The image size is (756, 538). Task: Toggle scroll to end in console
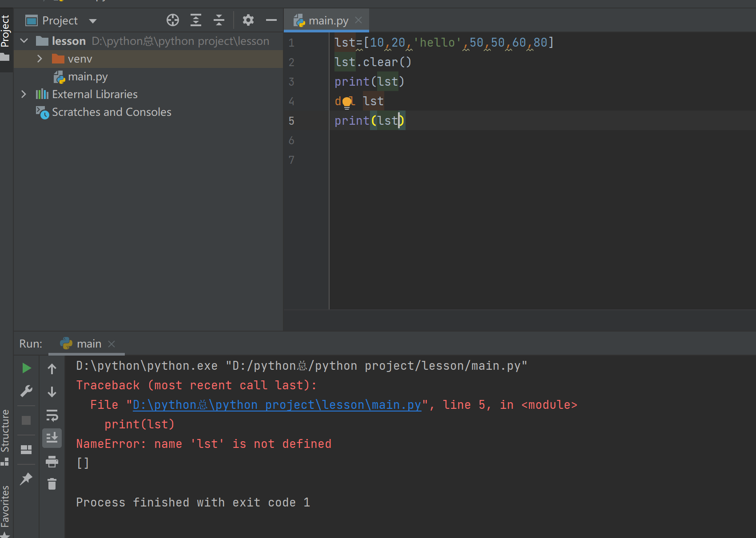click(52, 438)
